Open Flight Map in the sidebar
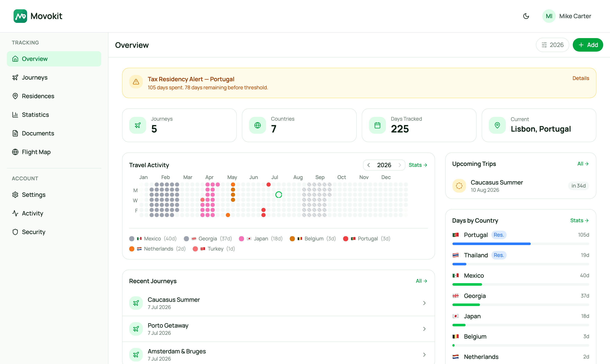The image size is (610, 364). click(x=54, y=152)
